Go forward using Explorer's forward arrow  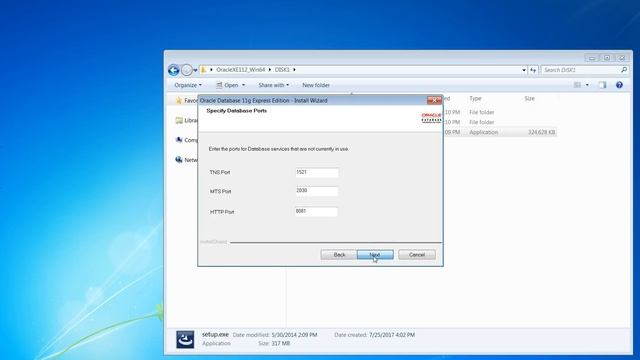pyautogui.click(x=187, y=70)
